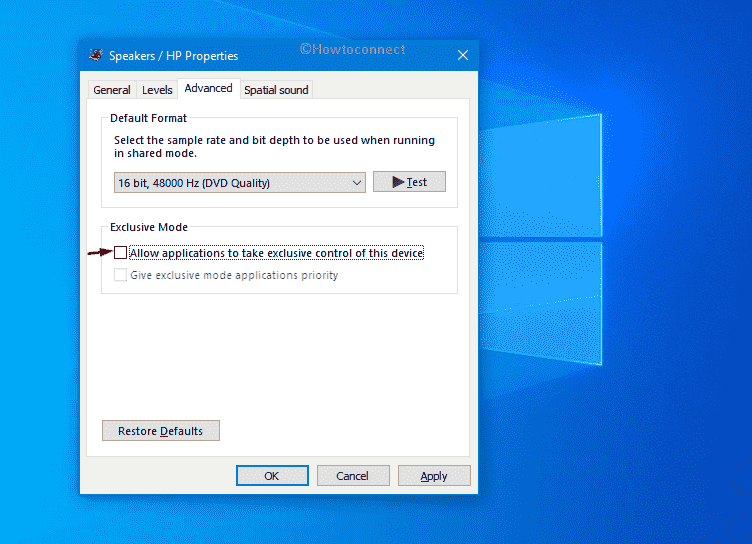
Task: Close the Speakers / HP Properties dialog
Action: click(462, 55)
